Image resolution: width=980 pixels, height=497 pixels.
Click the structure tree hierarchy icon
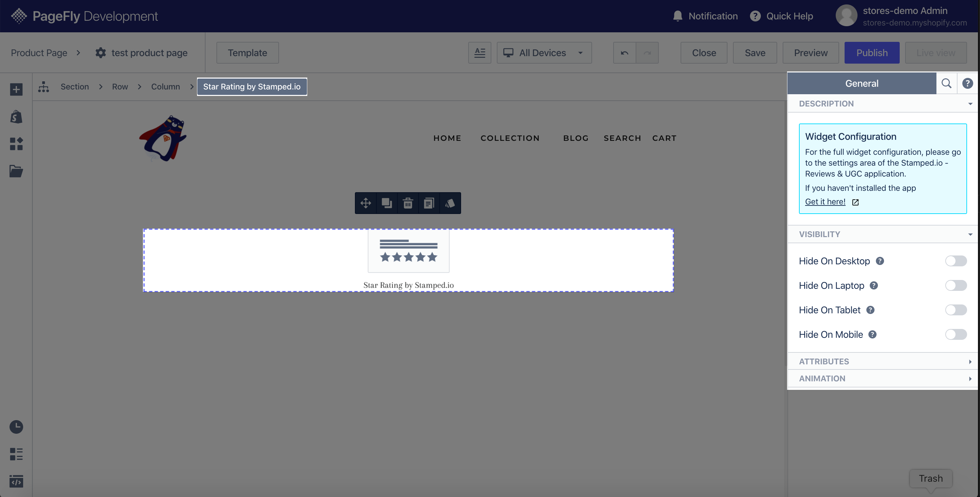click(43, 87)
